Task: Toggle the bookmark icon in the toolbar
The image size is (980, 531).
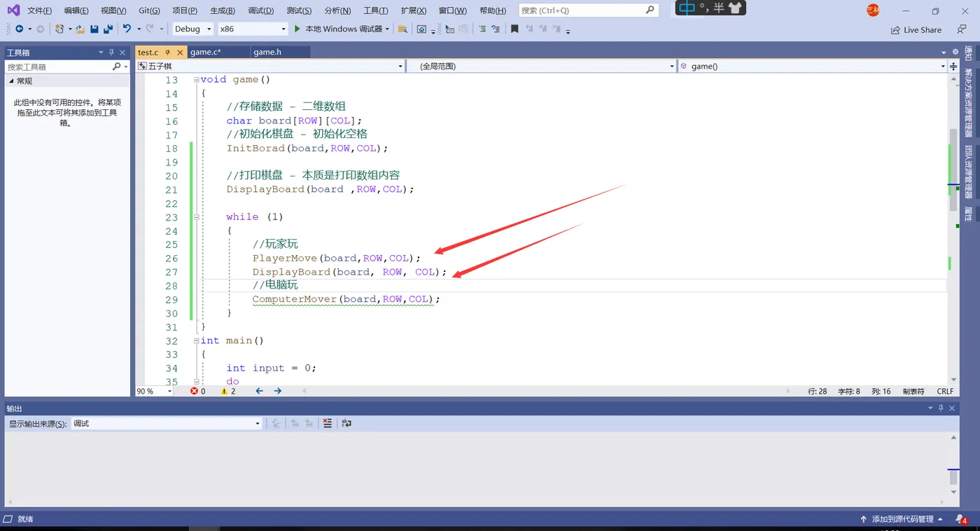Action: (x=514, y=29)
